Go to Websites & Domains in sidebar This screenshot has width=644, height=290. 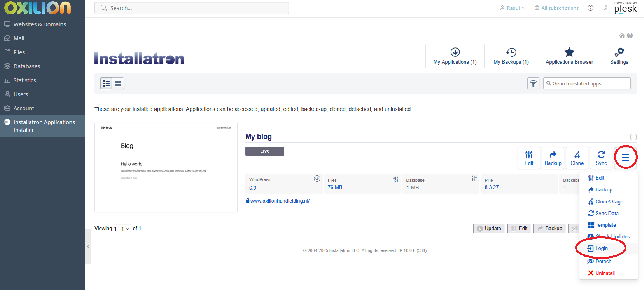click(42, 24)
